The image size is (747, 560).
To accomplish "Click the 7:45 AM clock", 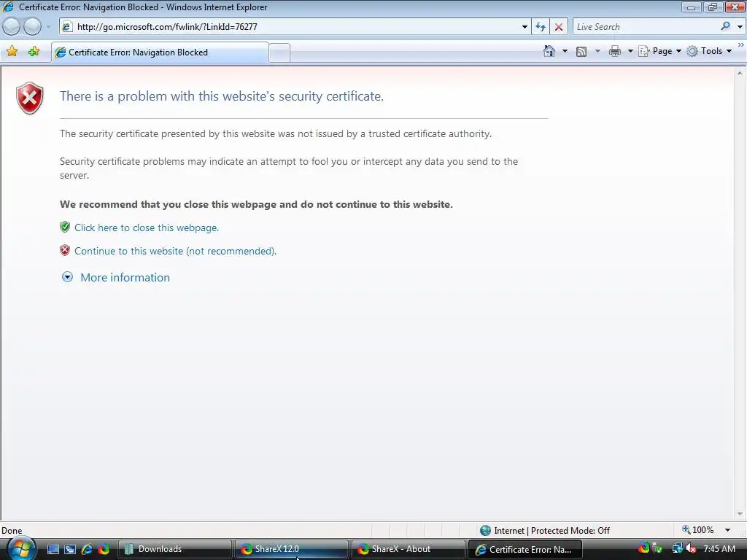I will (719, 549).
